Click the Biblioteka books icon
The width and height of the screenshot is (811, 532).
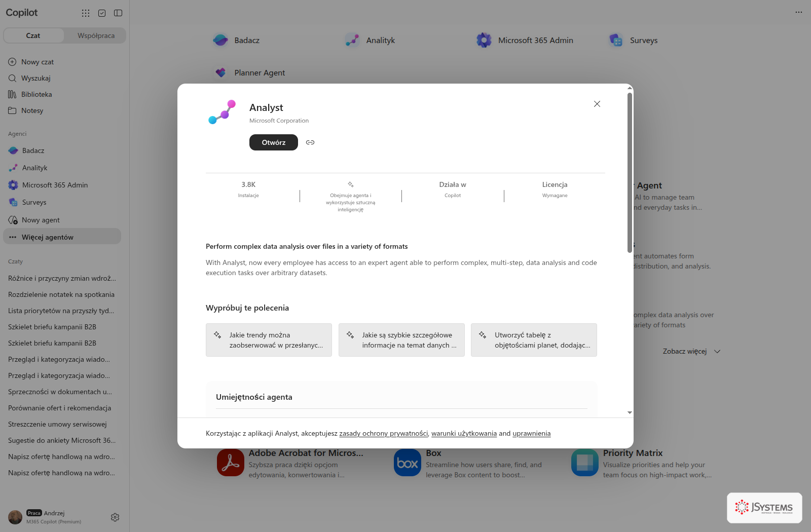[12, 94]
